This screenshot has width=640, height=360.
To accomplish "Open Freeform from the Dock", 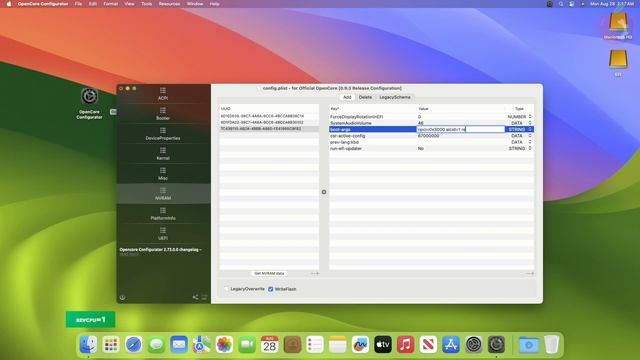I will point(360,345).
